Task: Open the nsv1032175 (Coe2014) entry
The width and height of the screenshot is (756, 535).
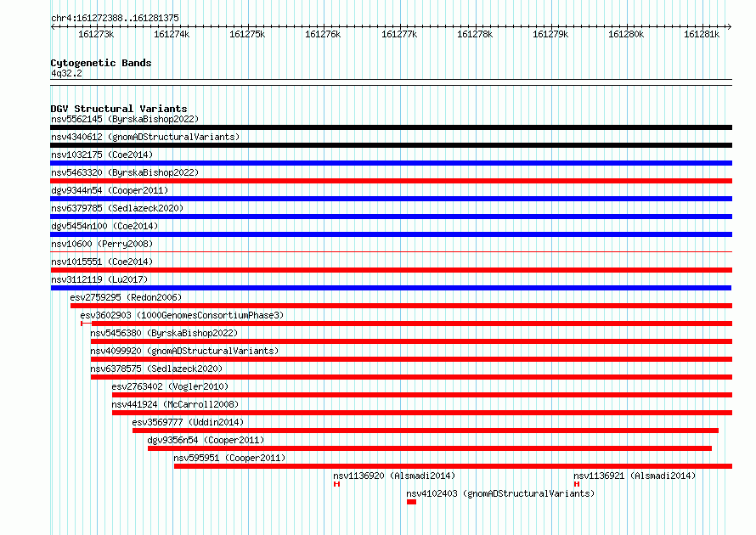Action: click(x=102, y=155)
